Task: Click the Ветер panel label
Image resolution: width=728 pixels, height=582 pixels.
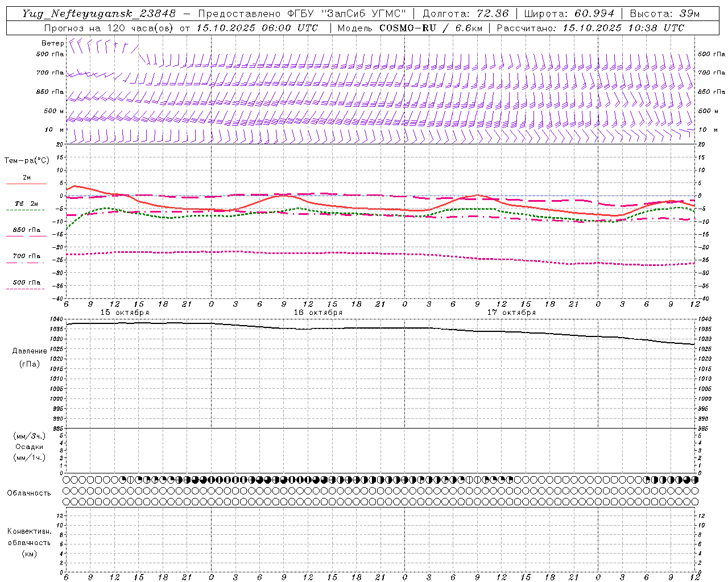Action: point(52,43)
